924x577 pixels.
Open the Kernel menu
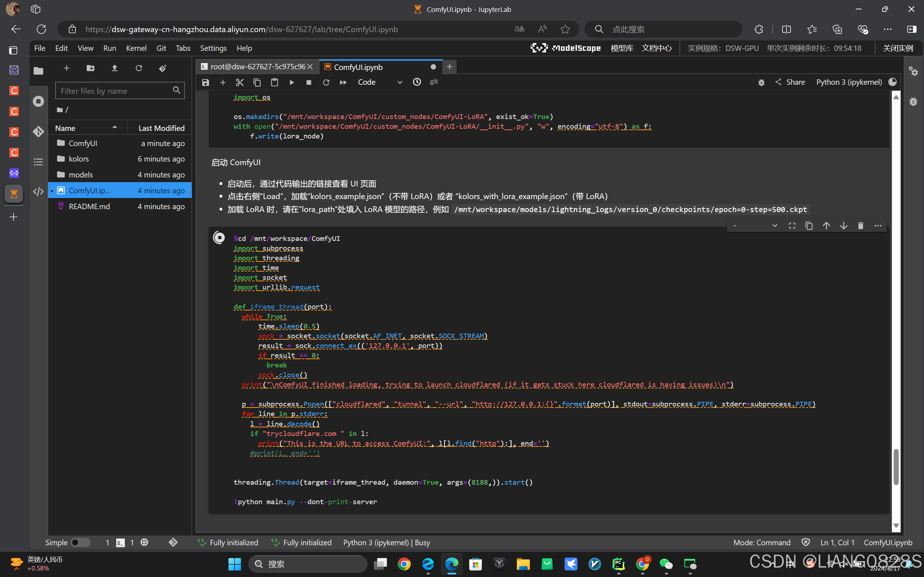click(136, 48)
